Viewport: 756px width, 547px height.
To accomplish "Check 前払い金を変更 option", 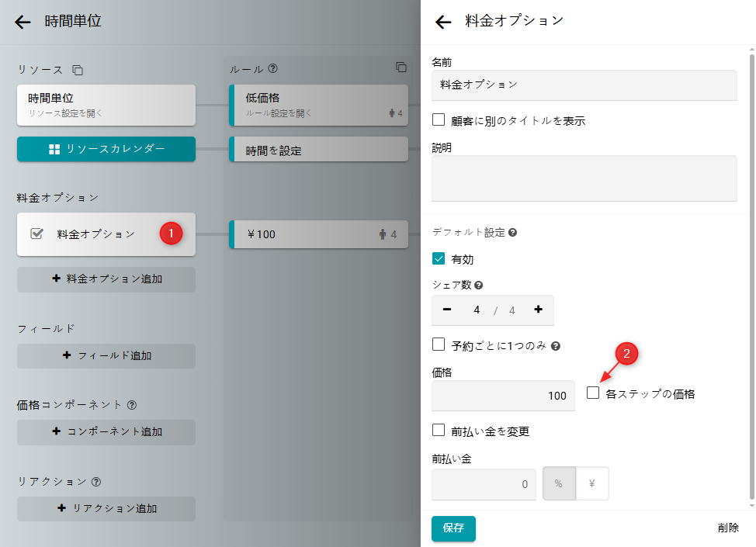I will [439, 430].
